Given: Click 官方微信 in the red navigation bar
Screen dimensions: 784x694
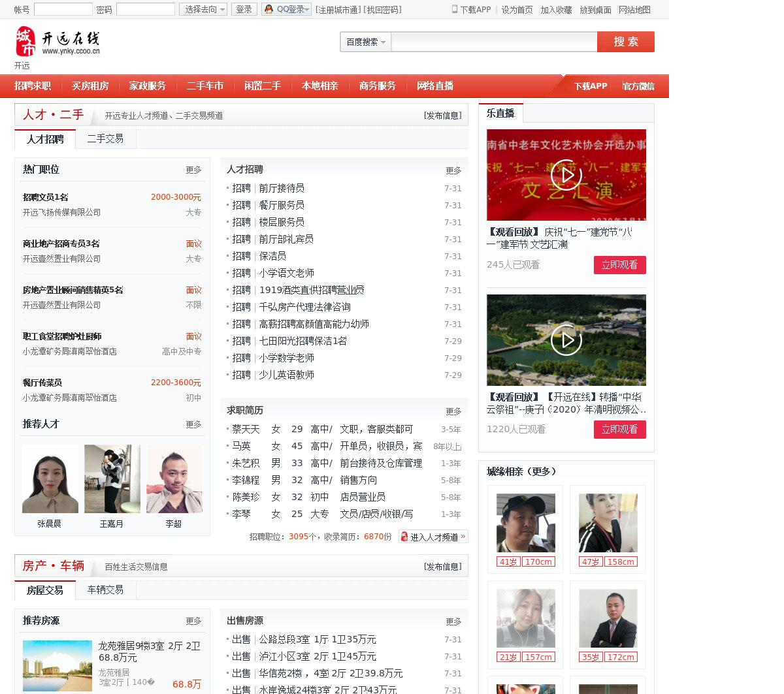Looking at the screenshot, I should click(638, 86).
